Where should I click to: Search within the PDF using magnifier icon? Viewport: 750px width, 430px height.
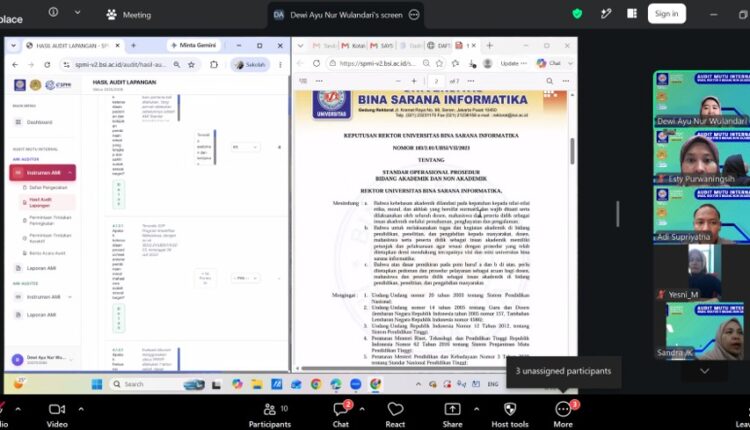pos(550,81)
